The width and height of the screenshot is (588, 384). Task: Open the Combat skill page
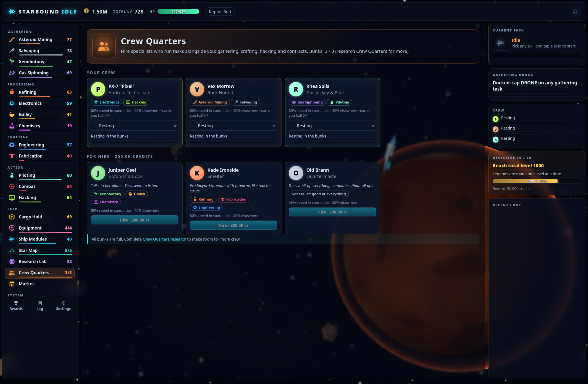40,187
